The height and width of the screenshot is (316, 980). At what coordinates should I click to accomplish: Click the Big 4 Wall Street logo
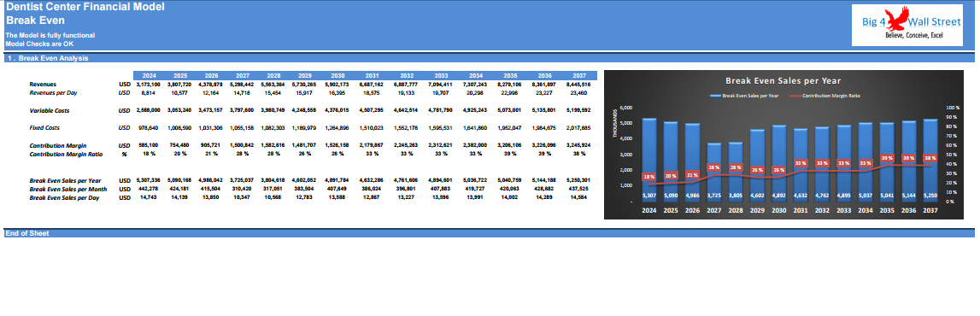(907, 25)
